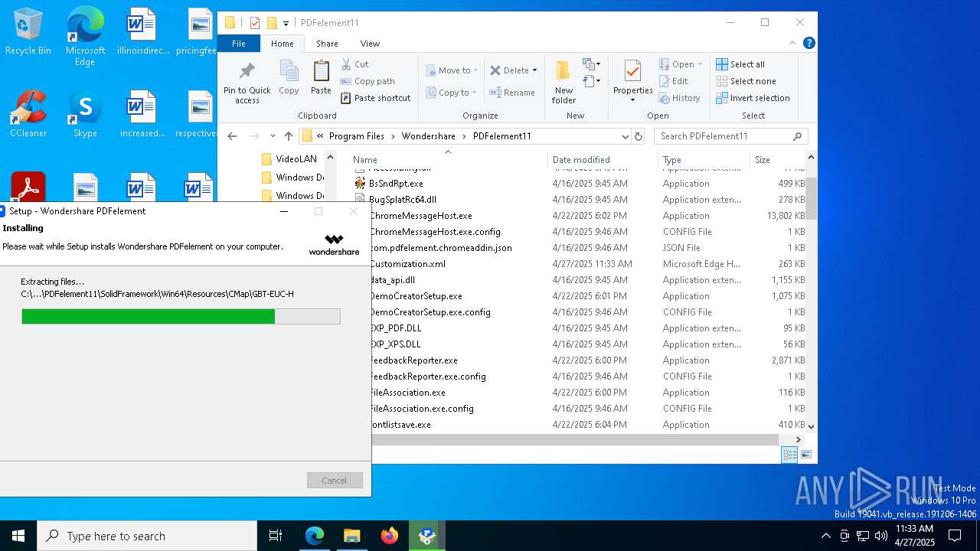The height and width of the screenshot is (551, 980).
Task: Open recent locations dropdown arrow
Action: (273, 136)
